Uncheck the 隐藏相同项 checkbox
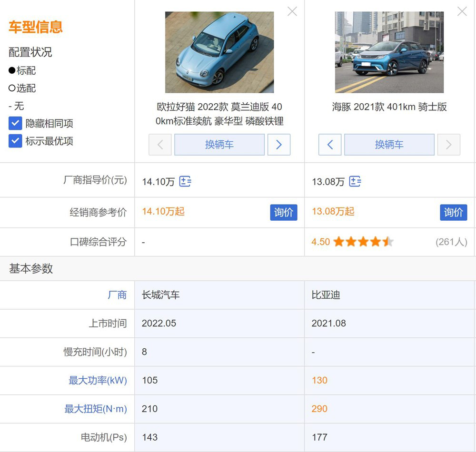This screenshot has height=452, width=476. [x=15, y=123]
